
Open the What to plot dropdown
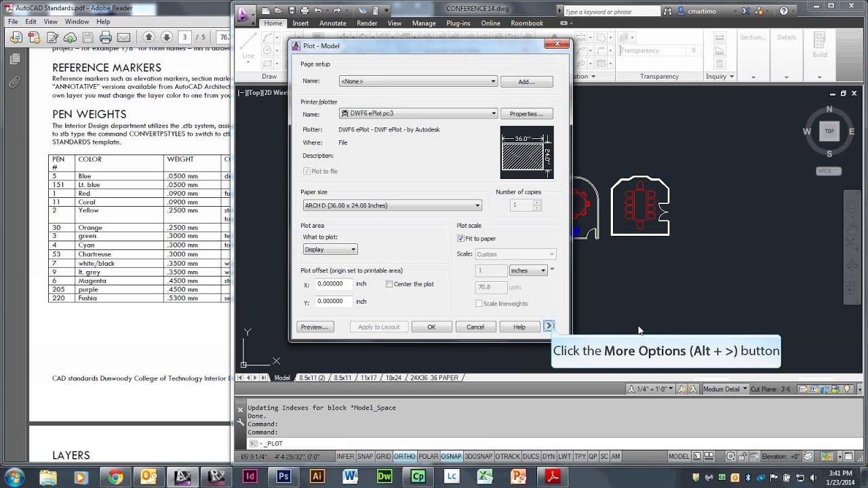pos(330,249)
